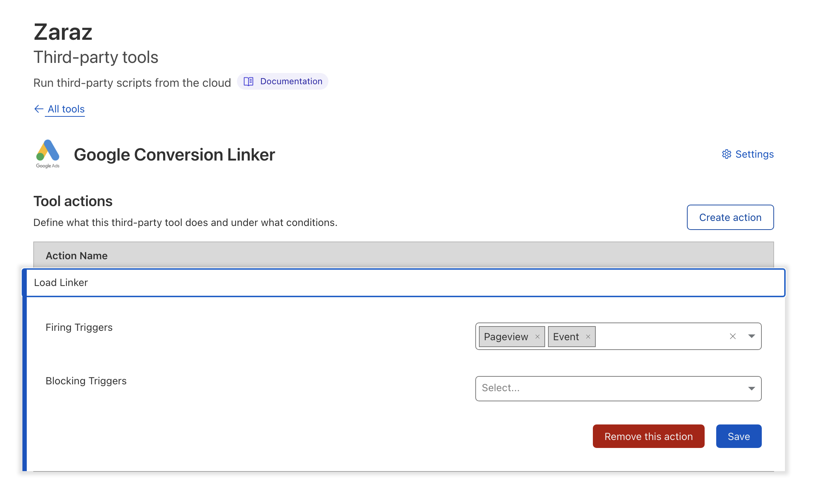Click the Google Conversion Linker heading
Image resolution: width=824 pixels, height=504 pixels.
click(x=174, y=155)
